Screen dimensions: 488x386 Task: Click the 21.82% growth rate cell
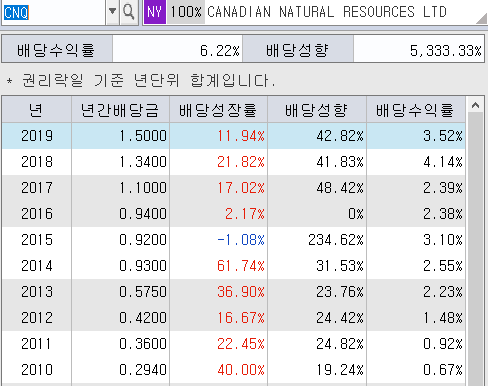(x=218, y=162)
